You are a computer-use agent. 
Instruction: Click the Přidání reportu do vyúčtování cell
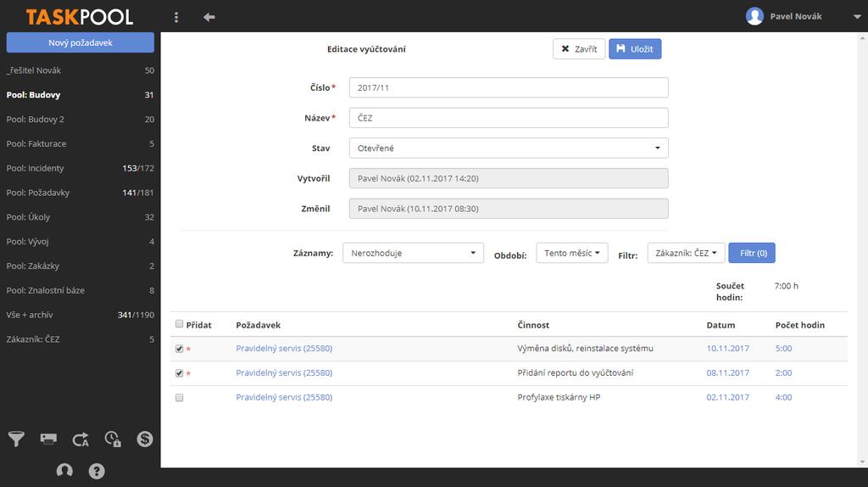[576, 372]
